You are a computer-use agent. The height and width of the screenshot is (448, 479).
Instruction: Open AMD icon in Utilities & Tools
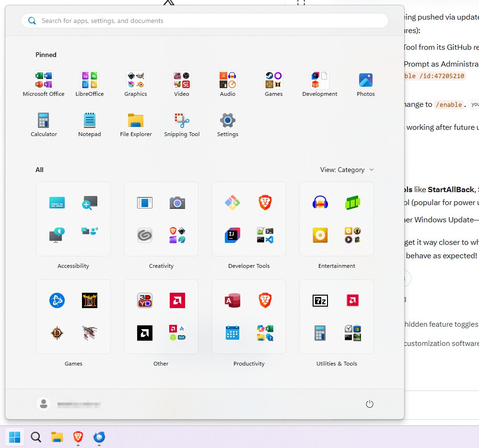[353, 300]
